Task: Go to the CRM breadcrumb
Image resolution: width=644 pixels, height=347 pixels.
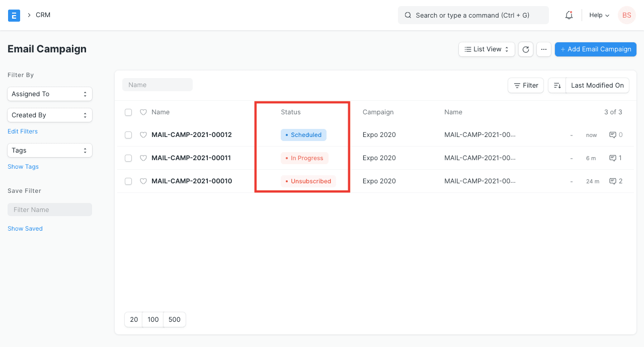Action: [43, 15]
